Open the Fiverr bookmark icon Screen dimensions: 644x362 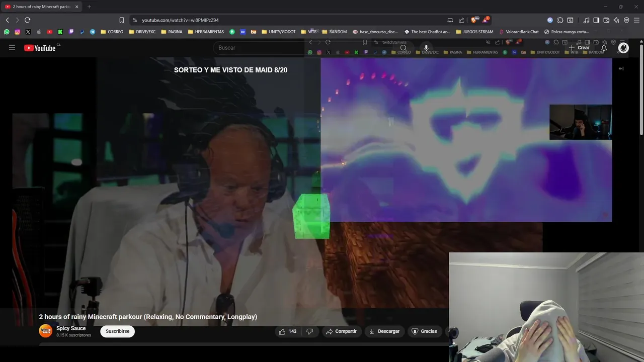pos(232,32)
